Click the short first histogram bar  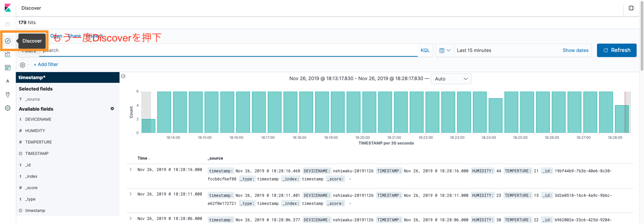pyautogui.click(x=148, y=126)
